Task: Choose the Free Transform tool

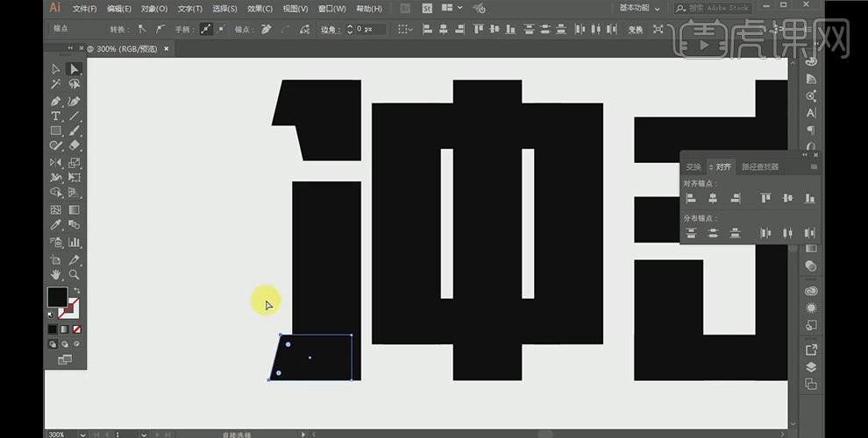Action: [75, 178]
